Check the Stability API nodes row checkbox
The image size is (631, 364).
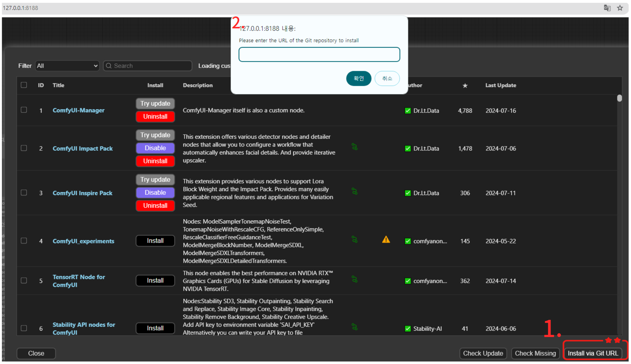click(24, 328)
